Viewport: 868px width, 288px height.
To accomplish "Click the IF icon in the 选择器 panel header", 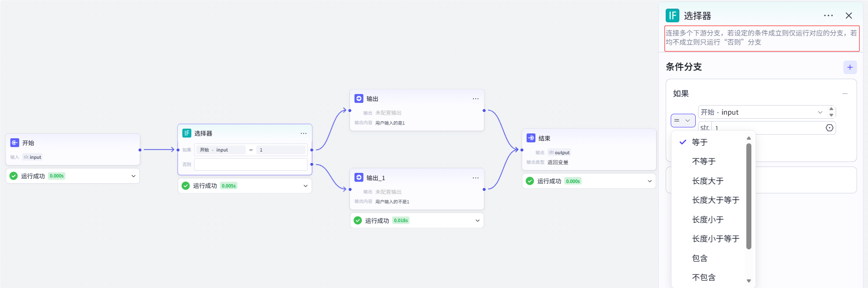I will point(673,15).
